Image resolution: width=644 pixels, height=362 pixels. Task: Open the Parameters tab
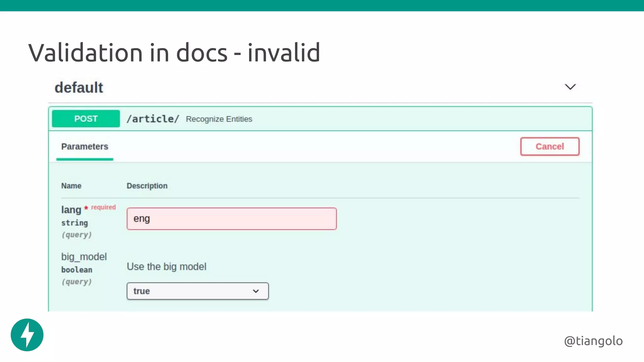click(85, 146)
